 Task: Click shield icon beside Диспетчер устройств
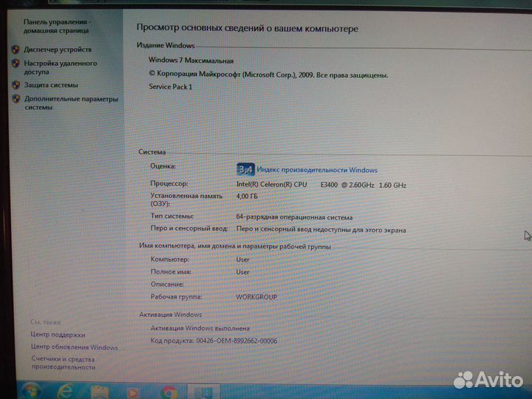pos(16,50)
